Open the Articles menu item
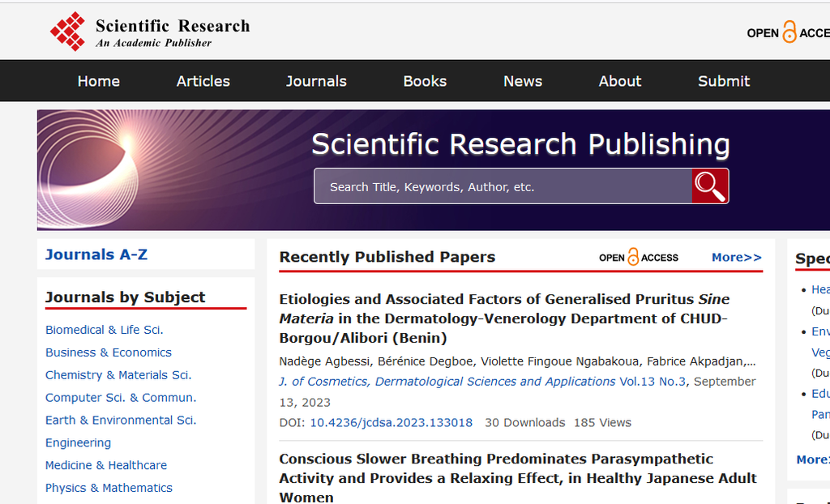 tap(203, 81)
